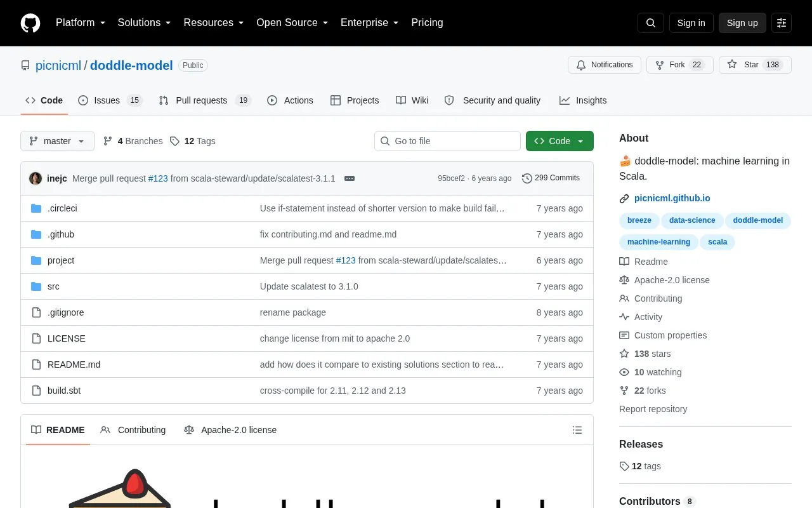Open inejc's avatar profile
This screenshot has width=812, height=508.
coord(36,178)
